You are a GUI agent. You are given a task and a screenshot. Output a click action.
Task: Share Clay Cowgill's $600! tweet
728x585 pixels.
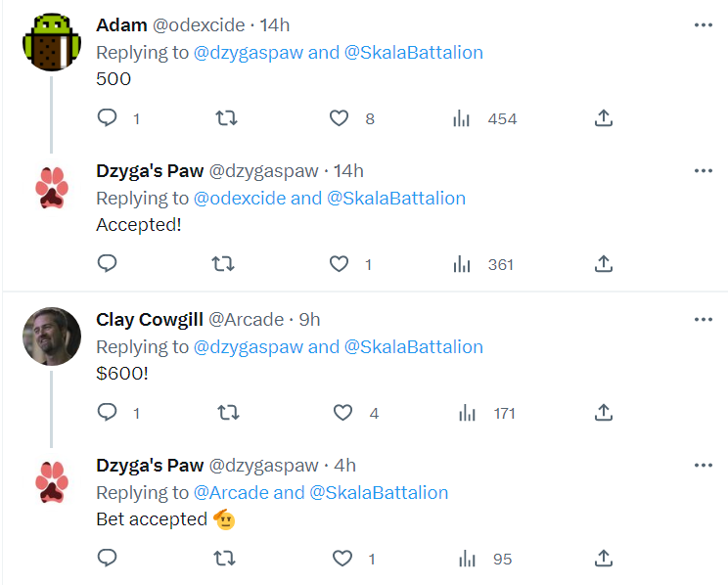pyautogui.click(x=604, y=412)
